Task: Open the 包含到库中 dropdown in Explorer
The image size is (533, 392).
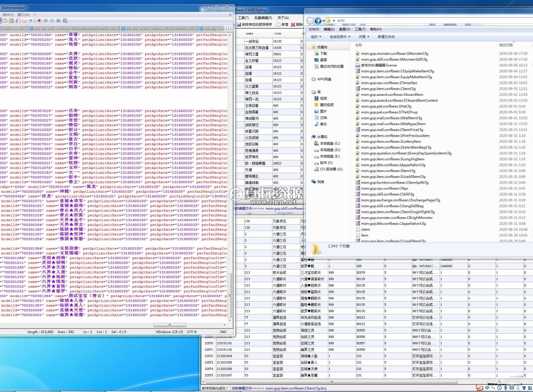Action: click(340, 37)
